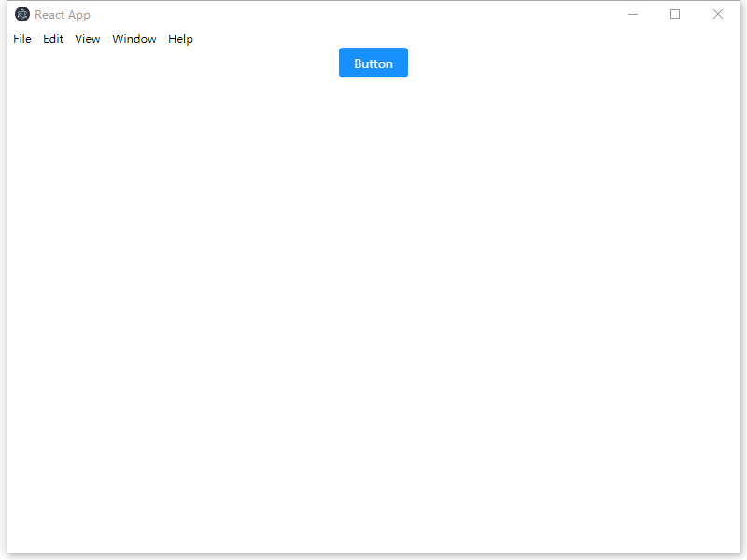
Task: Minimize the React App window
Action: (x=633, y=14)
